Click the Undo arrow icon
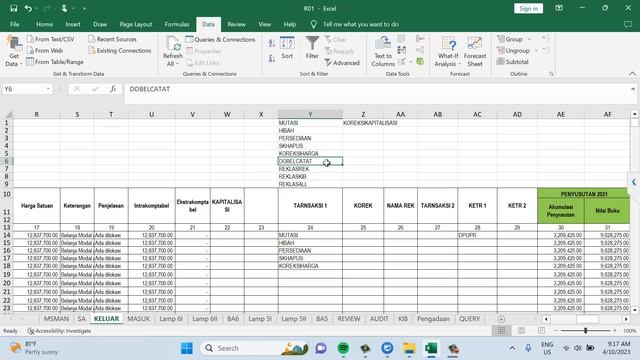 click(28, 8)
